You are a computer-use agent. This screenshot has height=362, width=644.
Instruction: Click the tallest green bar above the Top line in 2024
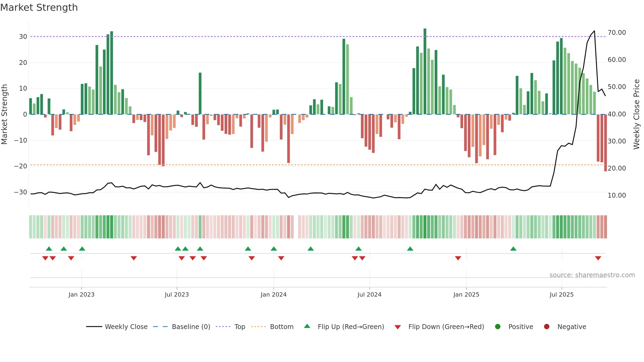pyautogui.click(x=425, y=71)
